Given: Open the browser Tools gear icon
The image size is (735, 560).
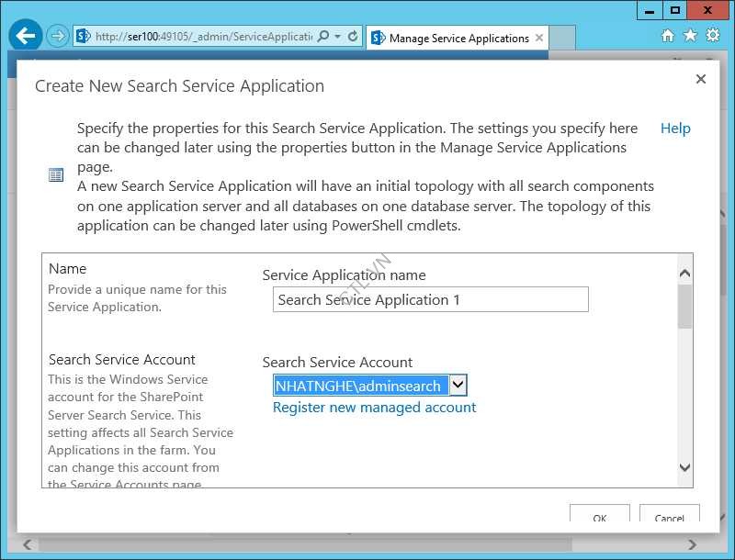Looking at the screenshot, I should click(713, 35).
